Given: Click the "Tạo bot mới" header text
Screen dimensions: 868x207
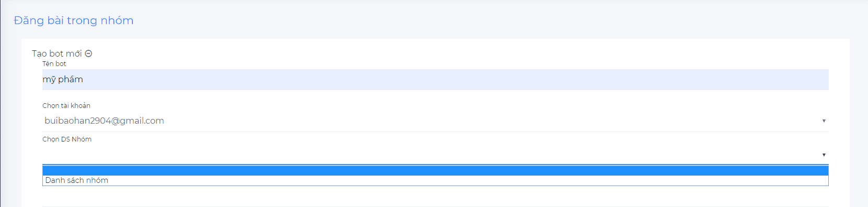Looking at the screenshot, I should 57,53.
